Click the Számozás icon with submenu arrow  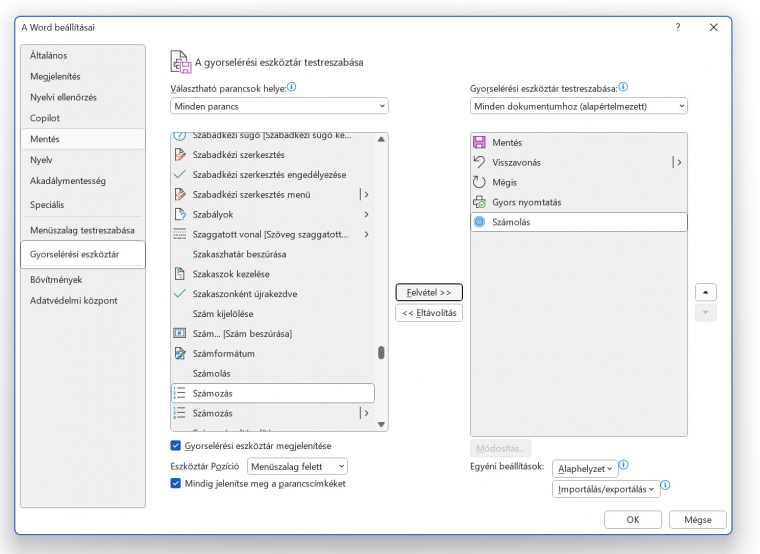[x=180, y=413]
